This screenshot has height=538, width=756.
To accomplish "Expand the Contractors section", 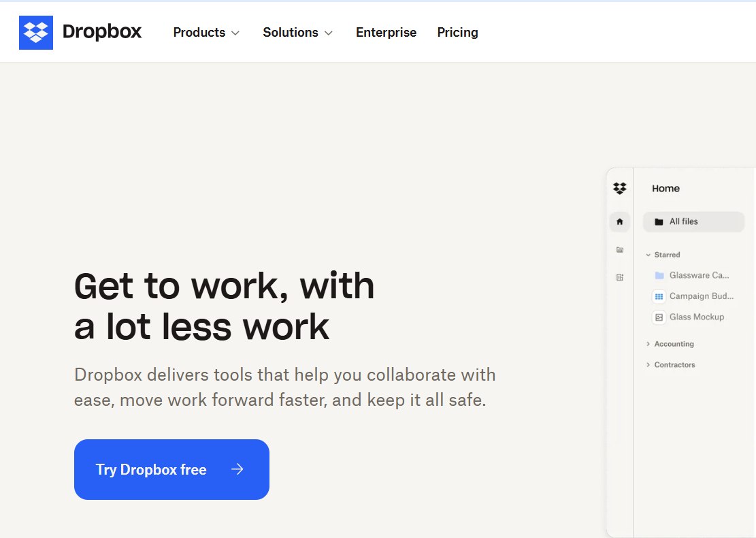I will [x=671, y=365].
